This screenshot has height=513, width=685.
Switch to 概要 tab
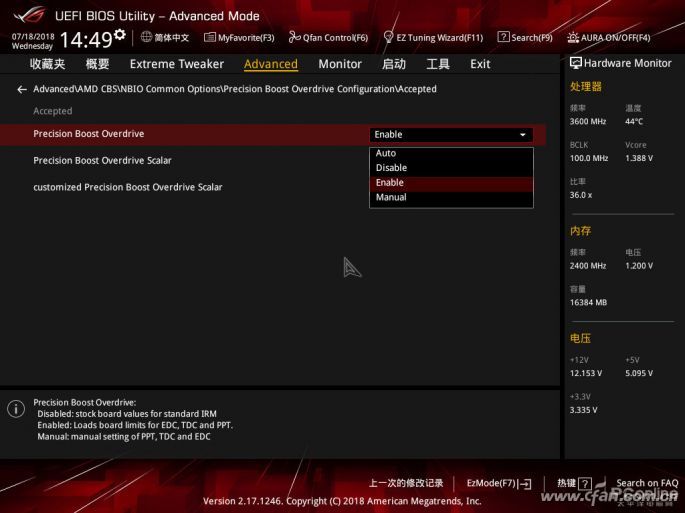[x=97, y=64]
